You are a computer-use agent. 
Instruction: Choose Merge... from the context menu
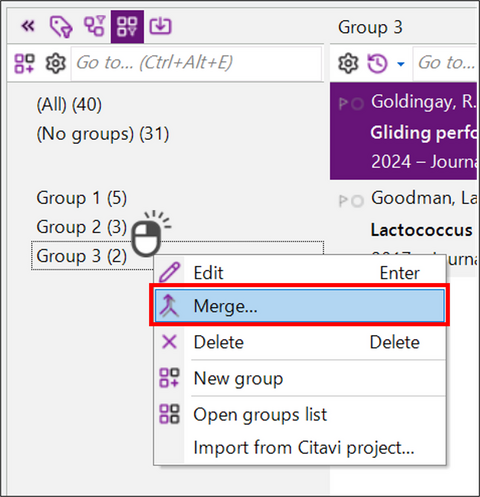point(299,306)
